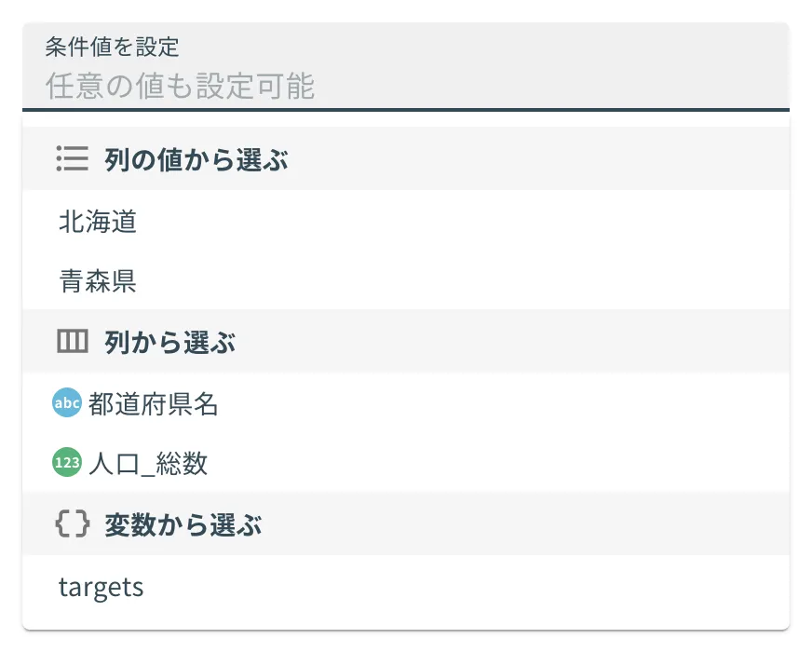Select 北海道 from the value list
Image resolution: width=812 pixels, height=652 pixels.
(x=406, y=221)
